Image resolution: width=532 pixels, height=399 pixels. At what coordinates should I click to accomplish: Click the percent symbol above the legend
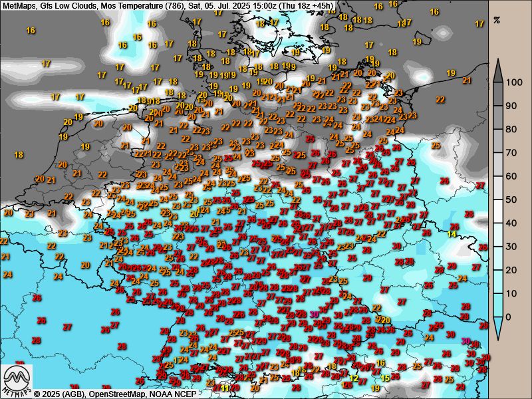(497, 20)
